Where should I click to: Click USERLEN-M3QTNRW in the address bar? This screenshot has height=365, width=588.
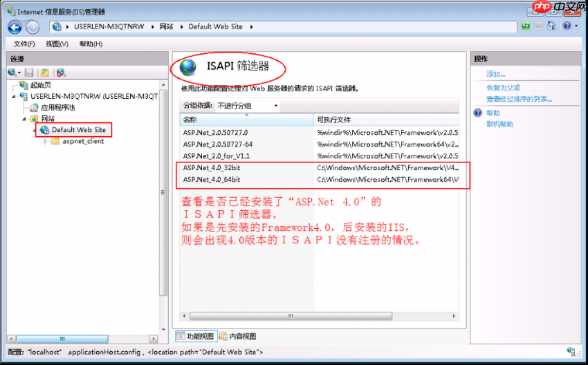coord(109,26)
